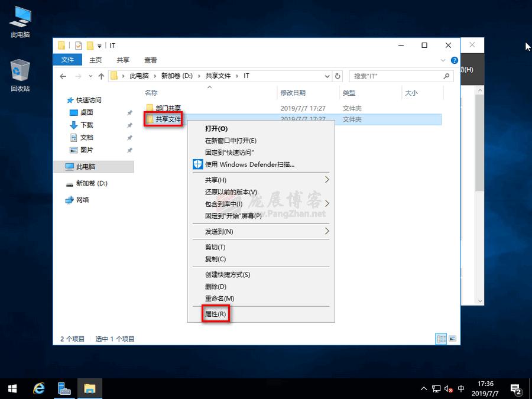Click inside the 搜索"IT" search box
Viewport: 532px width, 399px height.
pos(396,76)
